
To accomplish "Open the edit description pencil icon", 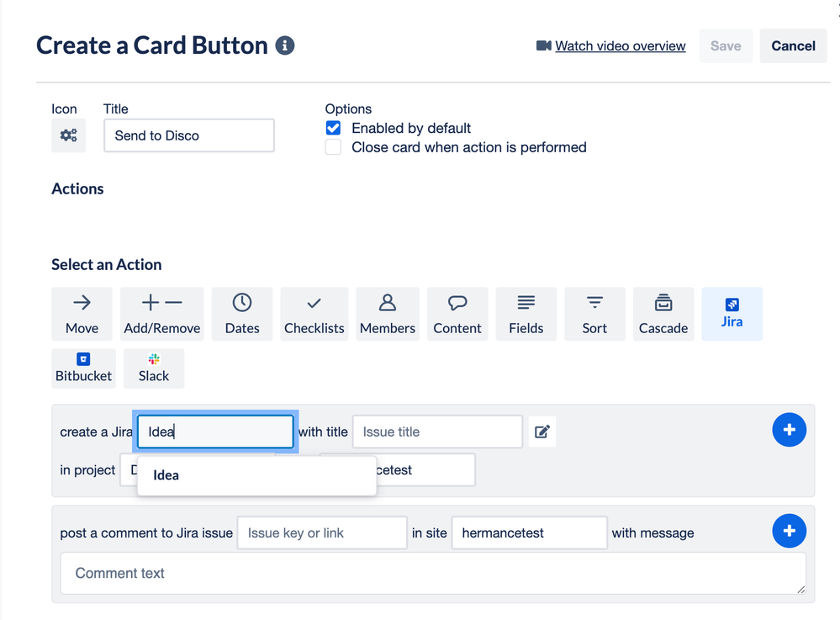I will (x=542, y=432).
